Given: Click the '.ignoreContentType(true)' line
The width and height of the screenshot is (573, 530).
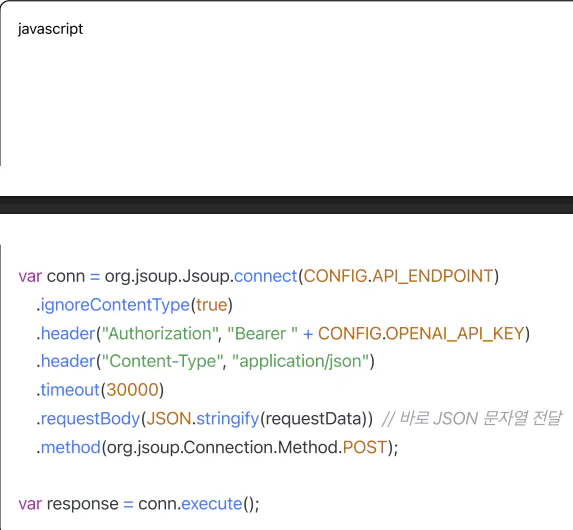Looking at the screenshot, I should [x=134, y=305].
